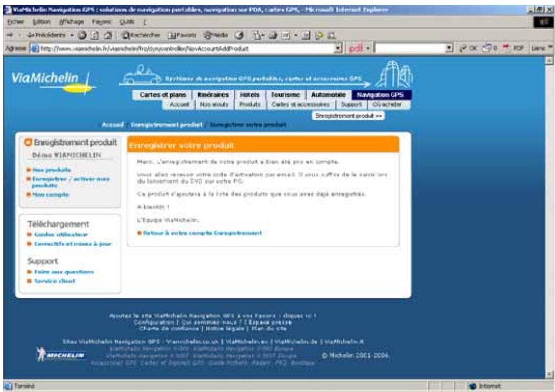555x392 pixels.
Task: Click the Messenger toolbar icon
Action: (319, 35)
